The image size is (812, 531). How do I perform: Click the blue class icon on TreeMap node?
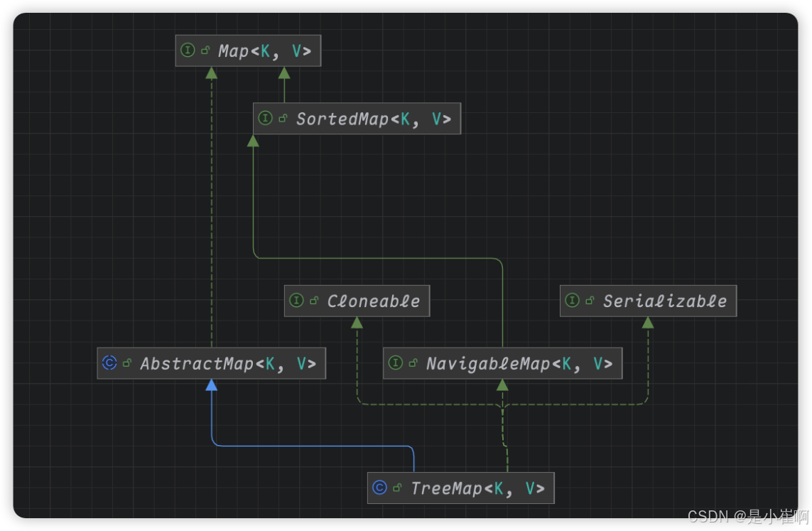pos(380,488)
